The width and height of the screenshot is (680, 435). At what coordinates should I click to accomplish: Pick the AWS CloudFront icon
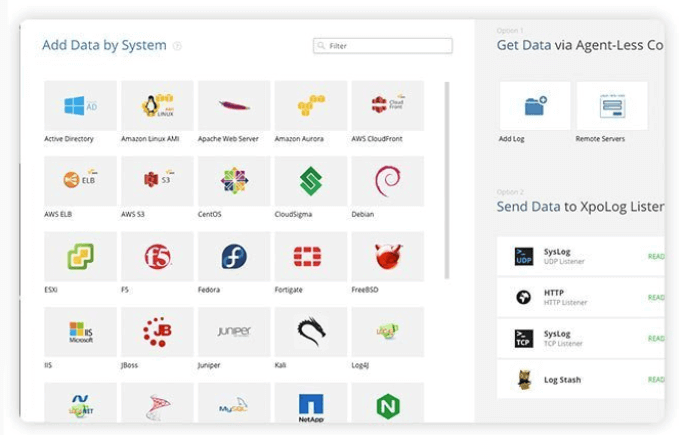pos(388,105)
